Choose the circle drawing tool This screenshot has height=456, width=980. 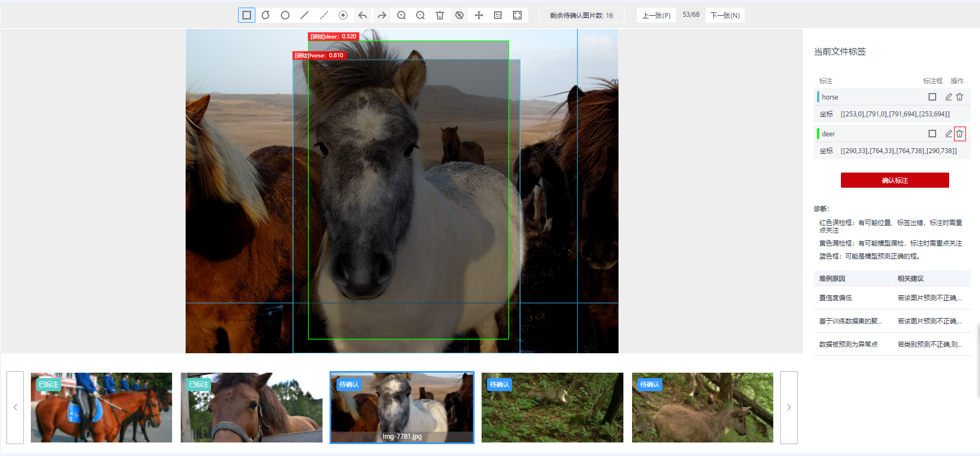point(285,15)
